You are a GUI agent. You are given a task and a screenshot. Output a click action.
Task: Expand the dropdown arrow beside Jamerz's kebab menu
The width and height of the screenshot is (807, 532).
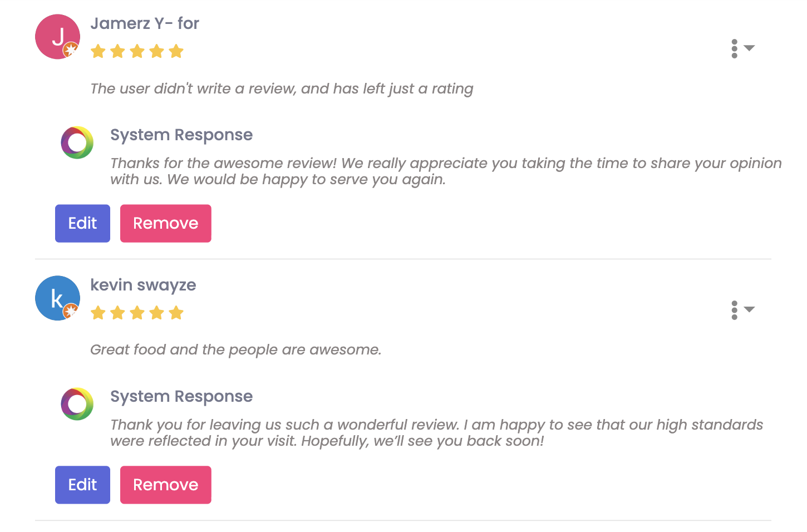(749, 49)
